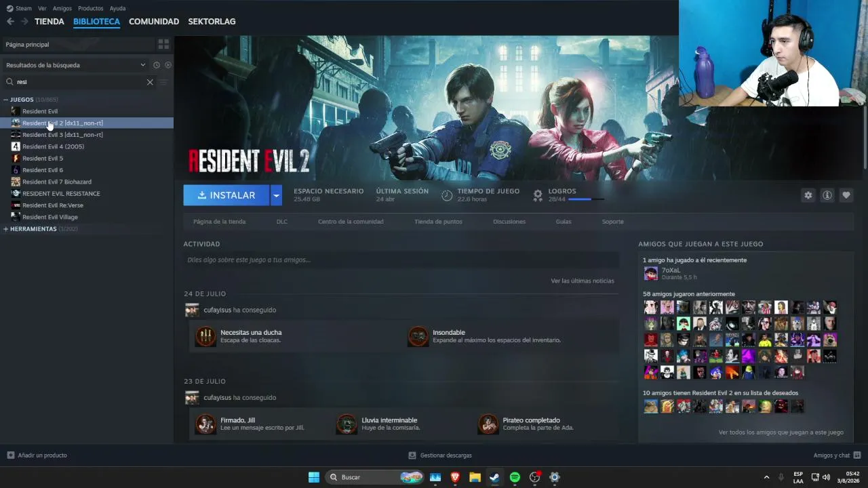Click the achievements trophy gear icon

point(538,195)
